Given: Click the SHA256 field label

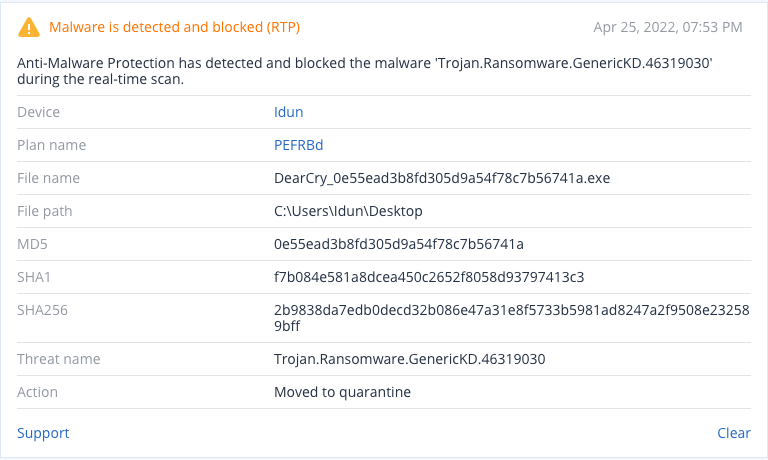Looking at the screenshot, I should [x=42, y=310].
